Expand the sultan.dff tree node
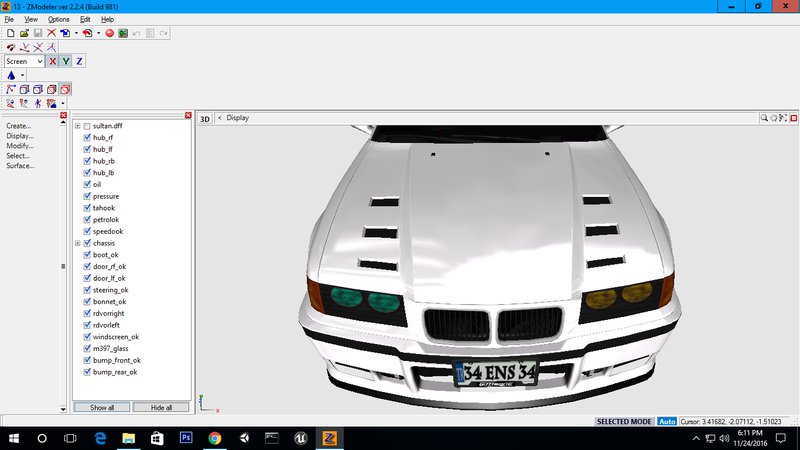 coord(78,126)
